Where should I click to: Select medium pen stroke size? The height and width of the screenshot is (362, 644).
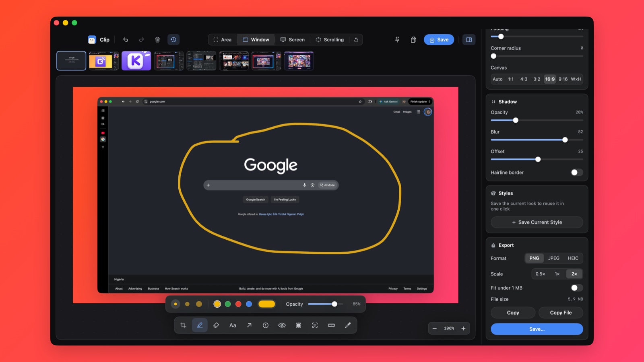point(187,304)
